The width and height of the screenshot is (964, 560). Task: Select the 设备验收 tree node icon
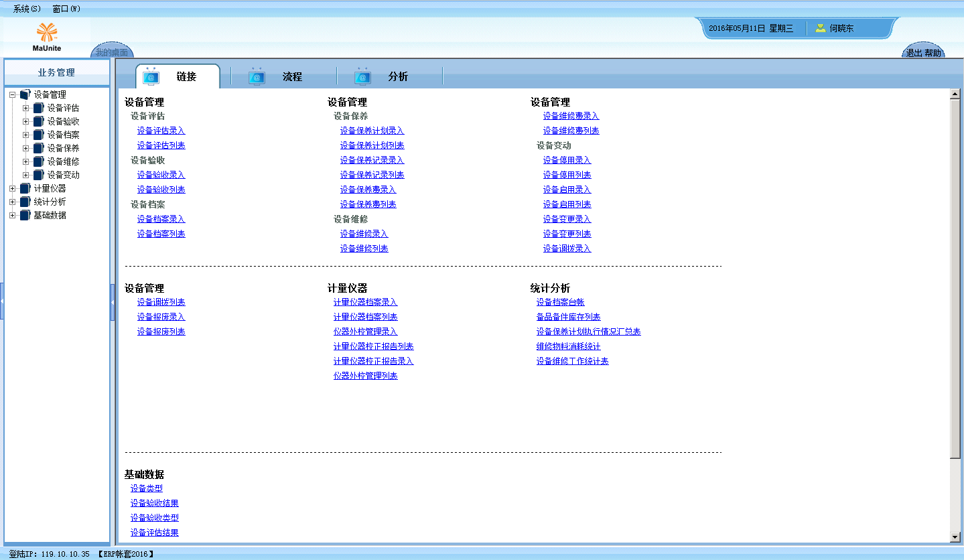39,122
